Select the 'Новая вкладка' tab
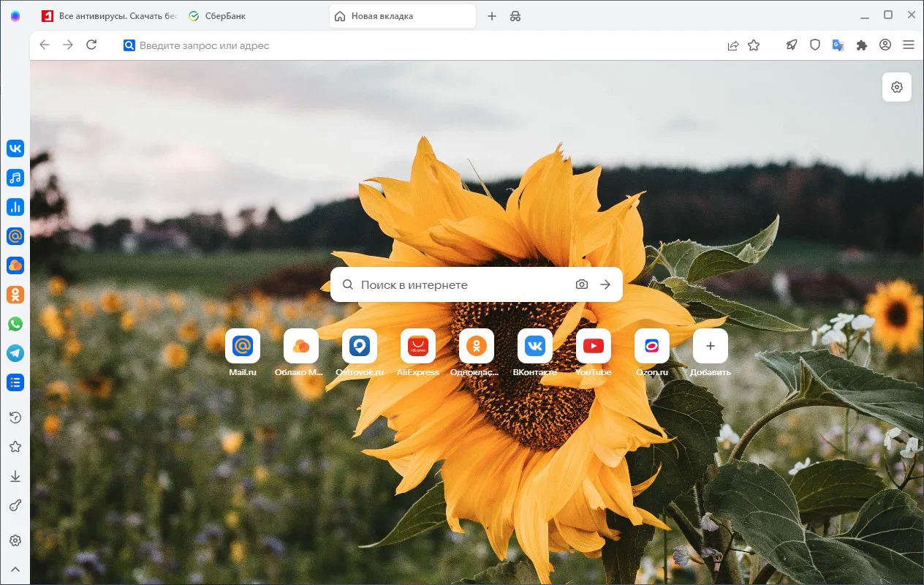This screenshot has height=585, width=924. pyautogui.click(x=403, y=16)
